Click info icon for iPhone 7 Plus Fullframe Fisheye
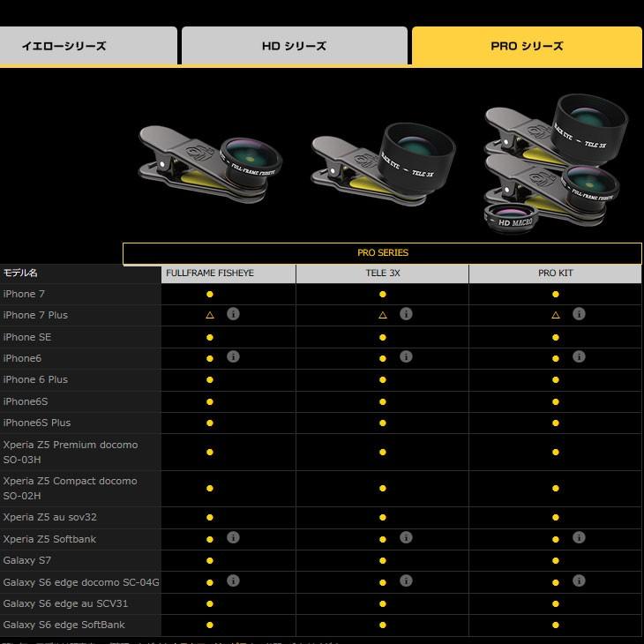 (233, 314)
